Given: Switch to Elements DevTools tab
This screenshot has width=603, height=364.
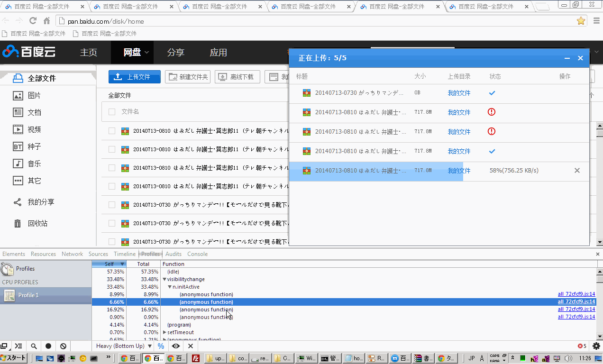Looking at the screenshot, I should click(x=14, y=254).
